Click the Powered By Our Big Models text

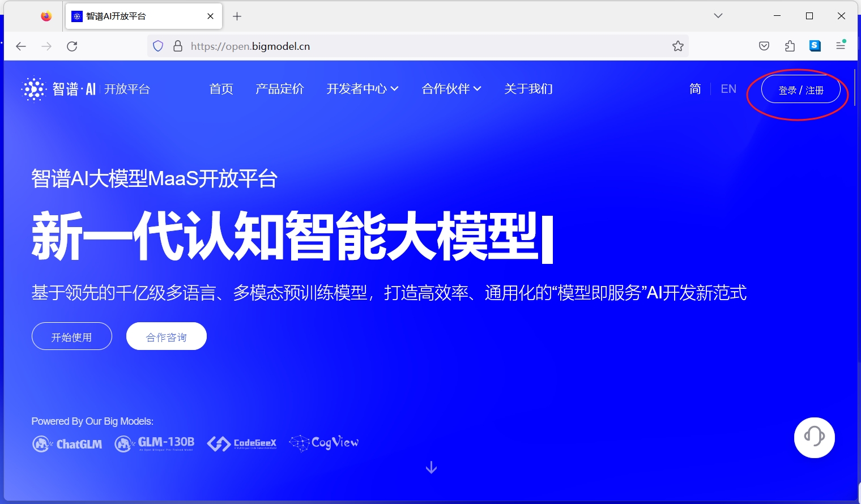click(92, 421)
